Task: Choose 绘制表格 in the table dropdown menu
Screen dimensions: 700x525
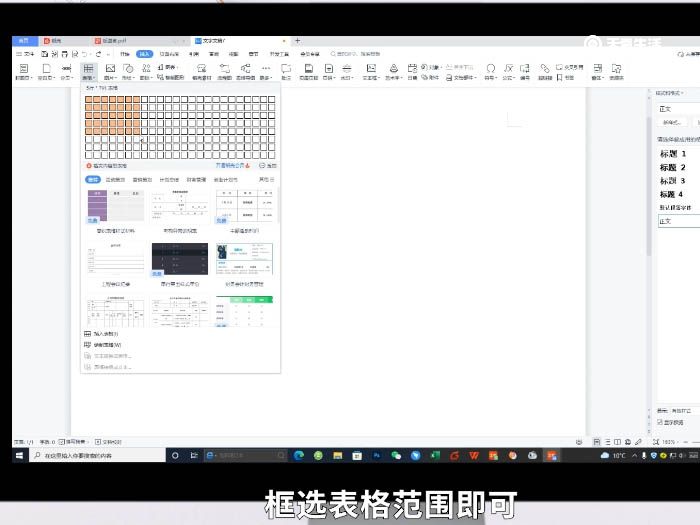Action: point(103,345)
